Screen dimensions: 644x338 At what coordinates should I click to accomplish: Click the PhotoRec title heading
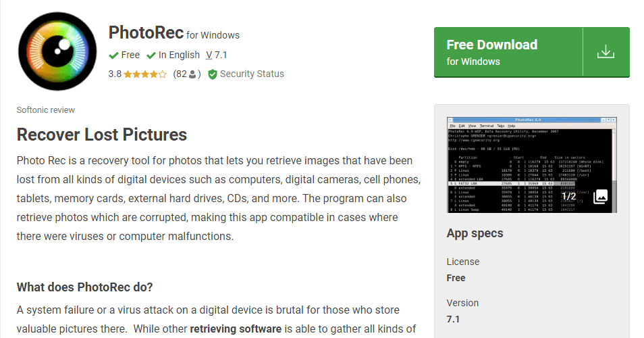(146, 32)
